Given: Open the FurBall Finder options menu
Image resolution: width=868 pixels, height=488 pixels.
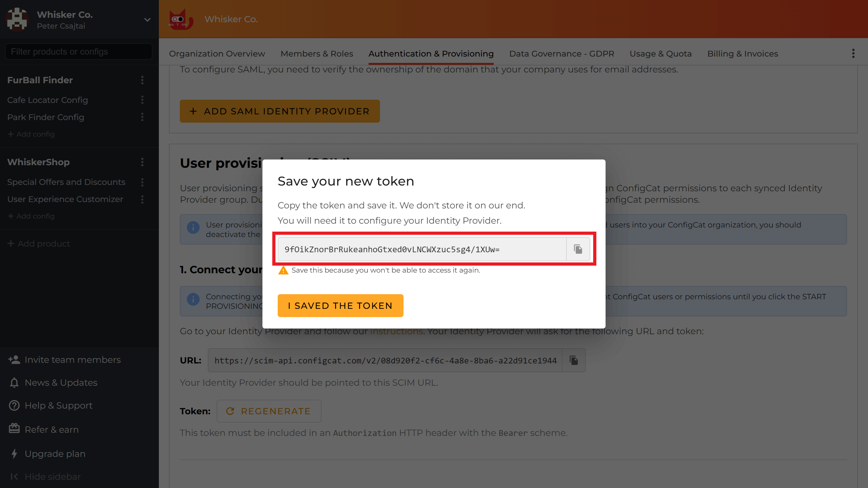Looking at the screenshot, I should click(x=142, y=80).
